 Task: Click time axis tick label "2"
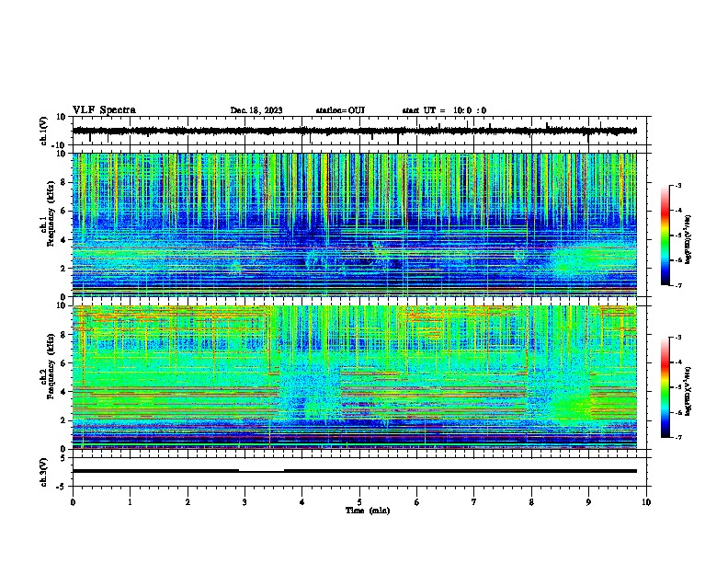188,502
